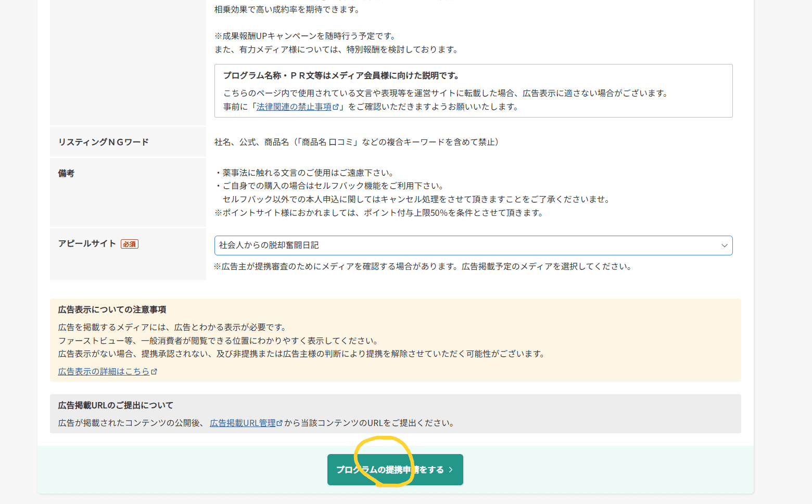The height and width of the screenshot is (504, 812).
Task: Click external-link icon beside 広告掲載URL管理
Action: [x=280, y=423]
